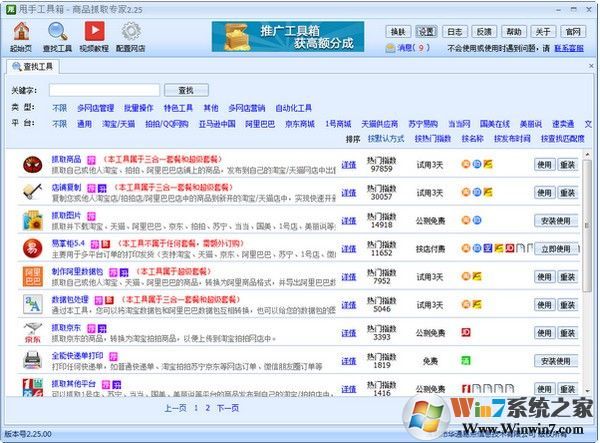
Task: Click the 反馈 feedback button
Action: click(x=484, y=32)
